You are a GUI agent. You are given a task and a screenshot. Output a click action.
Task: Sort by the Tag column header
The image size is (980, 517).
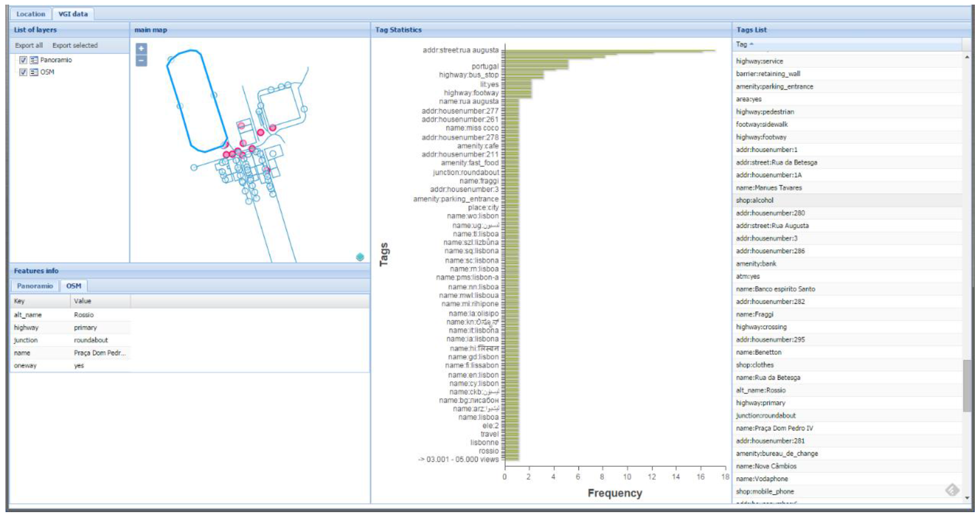point(742,44)
